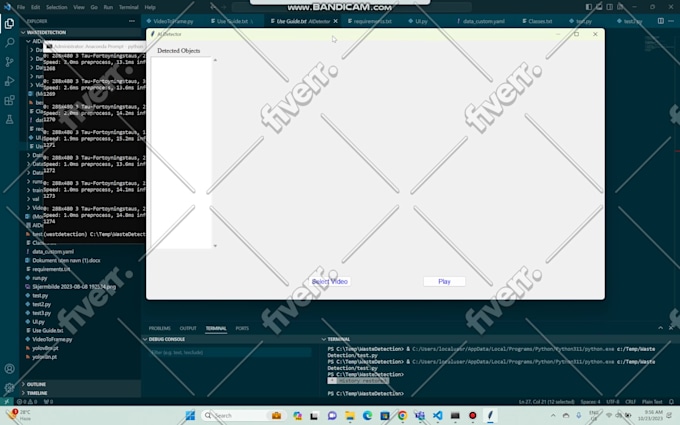Switch to data_custom.yaml editor tab
This screenshot has width=680, height=425.
[x=483, y=21]
